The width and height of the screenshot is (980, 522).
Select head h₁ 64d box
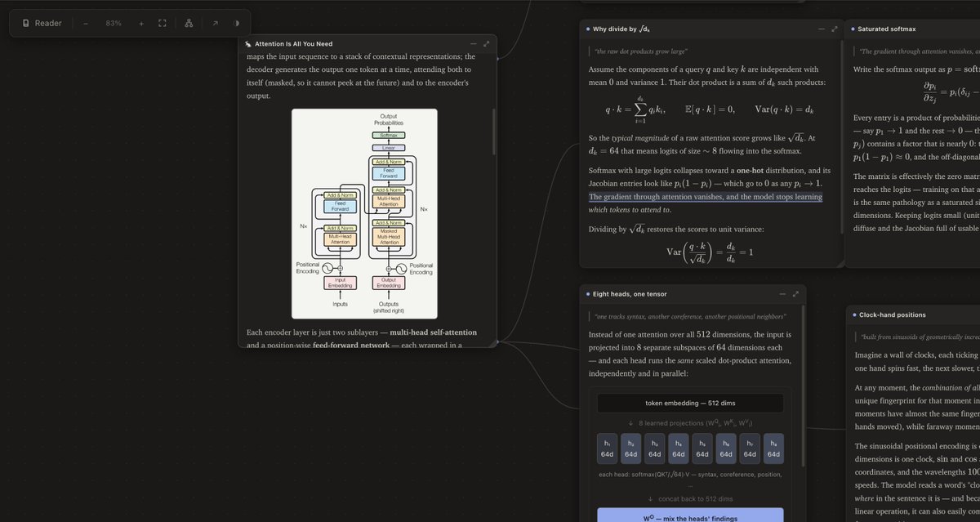[608, 448]
